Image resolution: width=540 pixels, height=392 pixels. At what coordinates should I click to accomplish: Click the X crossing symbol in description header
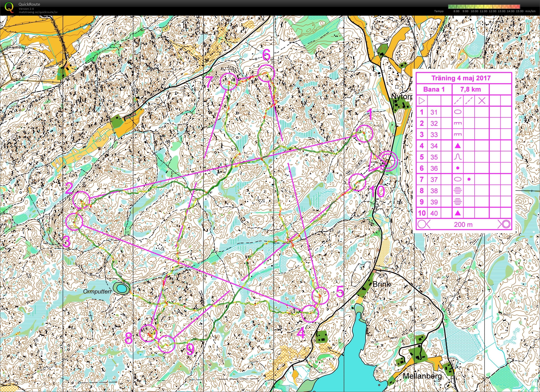click(x=482, y=101)
